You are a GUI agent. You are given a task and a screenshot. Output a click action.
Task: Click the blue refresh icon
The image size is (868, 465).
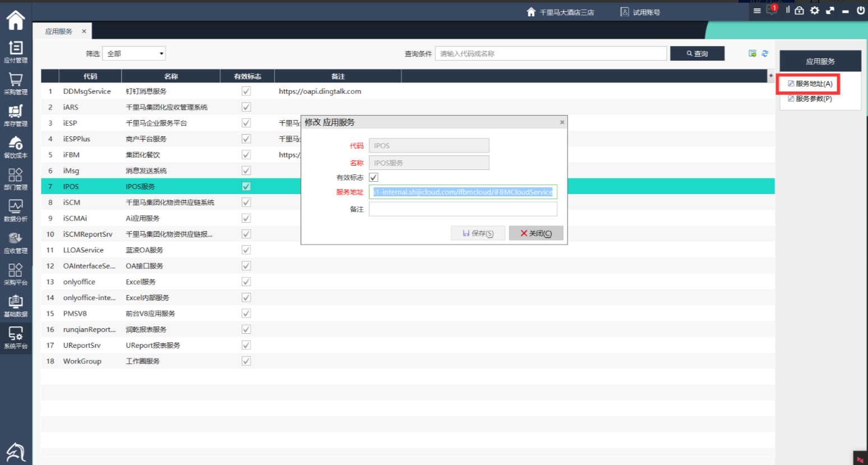[765, 53]
